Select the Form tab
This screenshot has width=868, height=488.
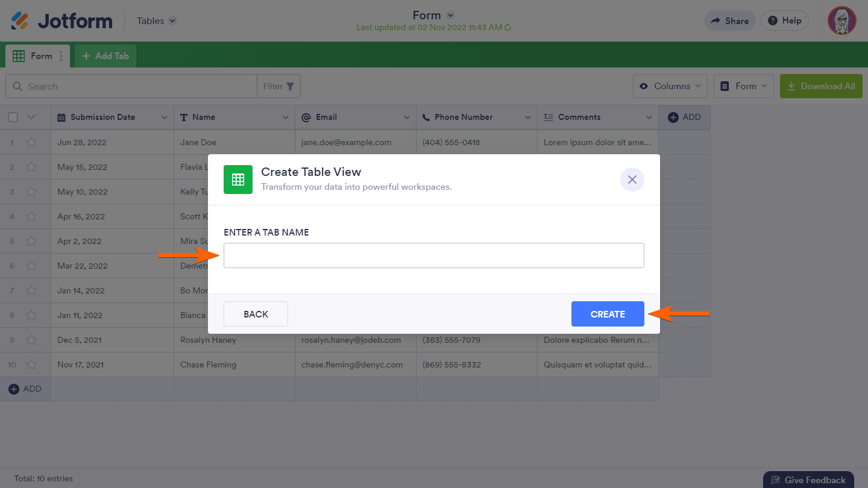click(34, 56)
